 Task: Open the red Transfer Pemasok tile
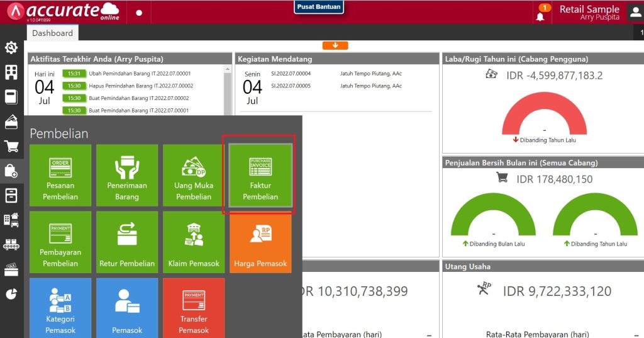194,308
